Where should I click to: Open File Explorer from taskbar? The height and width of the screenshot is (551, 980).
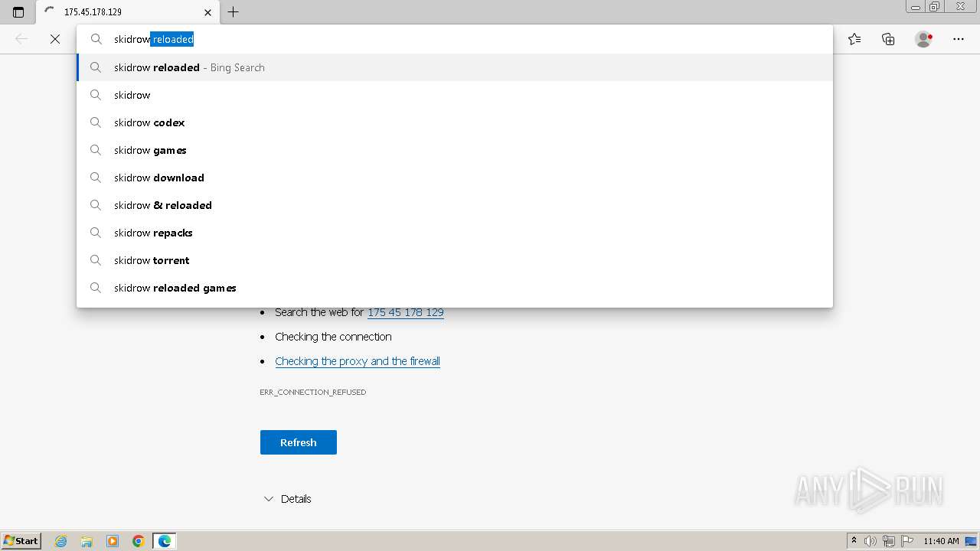click(87, 541)
